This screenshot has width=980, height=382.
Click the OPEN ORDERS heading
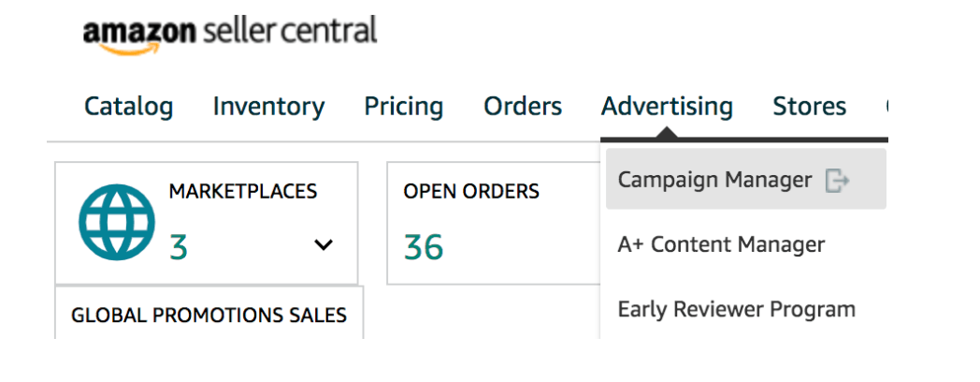(x=471, y=191)
